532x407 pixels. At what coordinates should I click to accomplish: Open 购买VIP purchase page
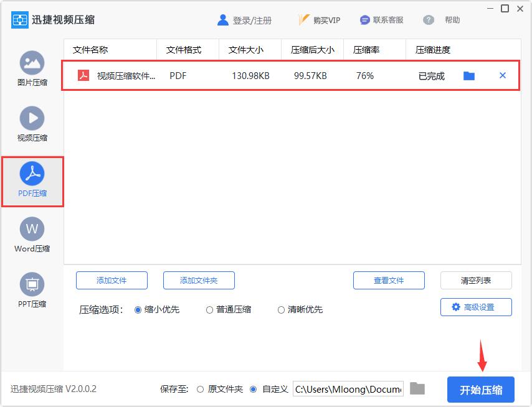pyautogui.click(x=320, y=20)
